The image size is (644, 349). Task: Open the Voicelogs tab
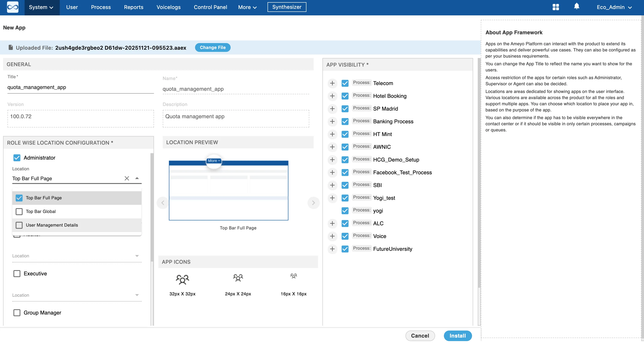click(x=168, y=7)
